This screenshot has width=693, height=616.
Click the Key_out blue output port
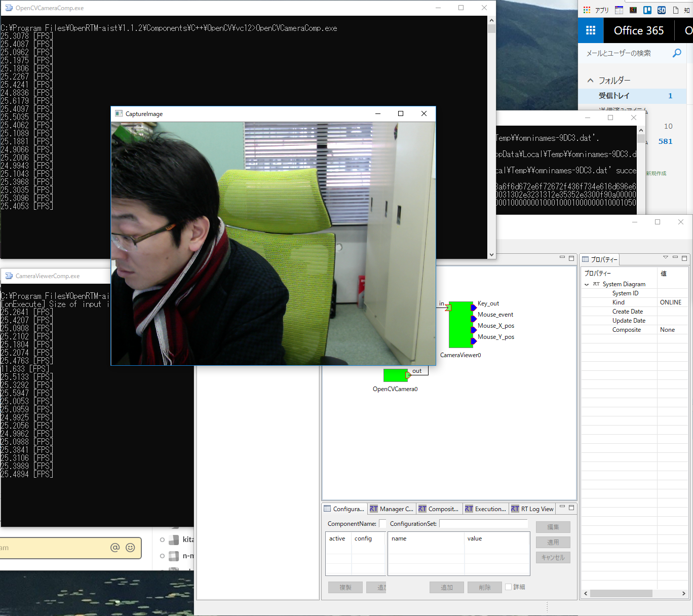[x=474, y=307]
